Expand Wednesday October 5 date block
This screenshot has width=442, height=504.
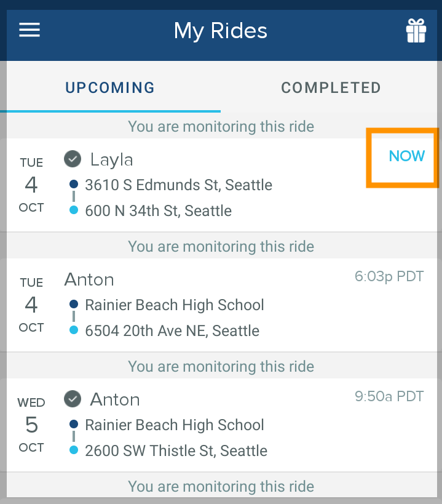(31, 425)
